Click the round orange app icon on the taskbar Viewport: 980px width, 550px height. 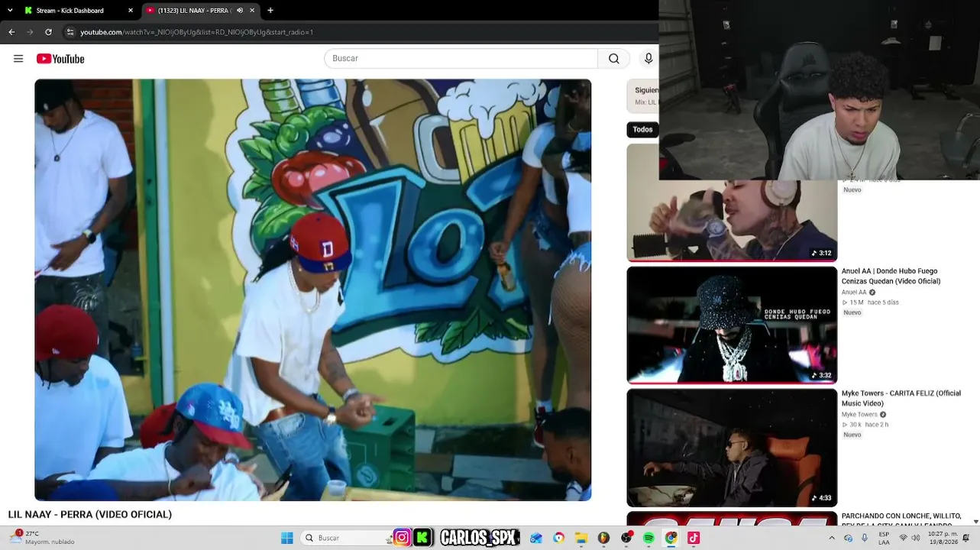[x=603, y=538]
